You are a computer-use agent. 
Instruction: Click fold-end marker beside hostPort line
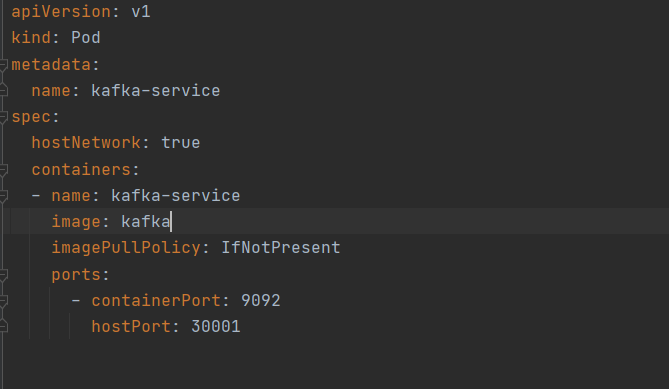(x=3, y=327)
